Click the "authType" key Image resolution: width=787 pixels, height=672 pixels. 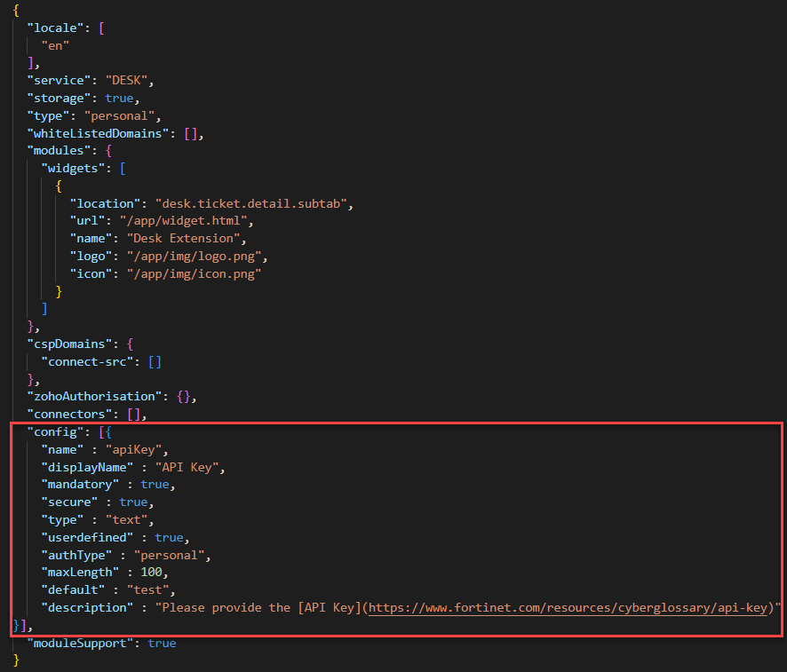point(76,555)
